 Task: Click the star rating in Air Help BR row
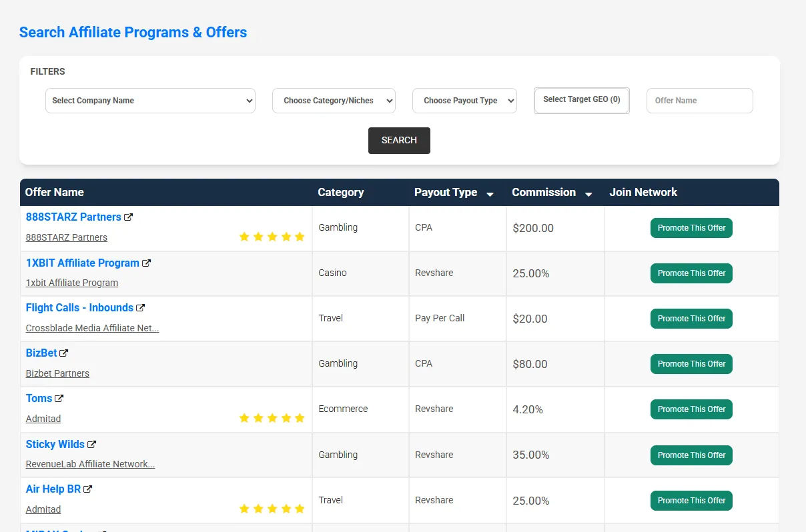[x=272, y=509]
